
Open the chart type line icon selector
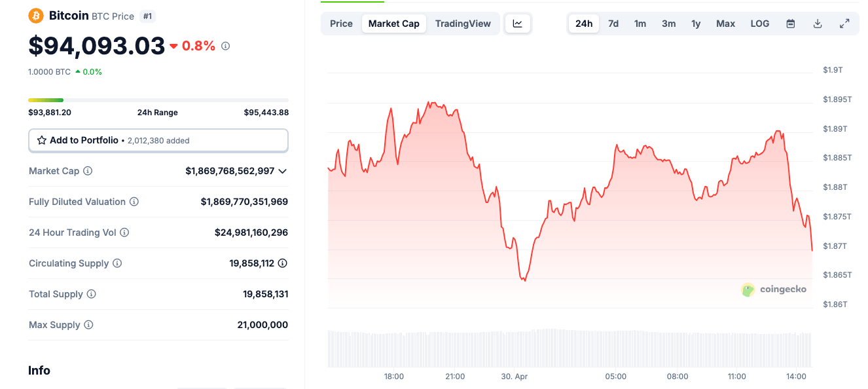coord(517,23)
